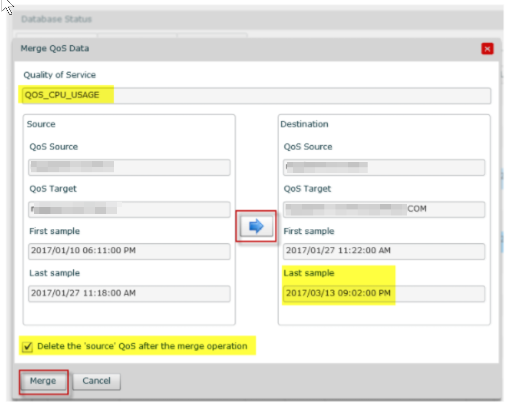
Task: Close the Merge QoS Data dialog
Action: coord(487,49)
